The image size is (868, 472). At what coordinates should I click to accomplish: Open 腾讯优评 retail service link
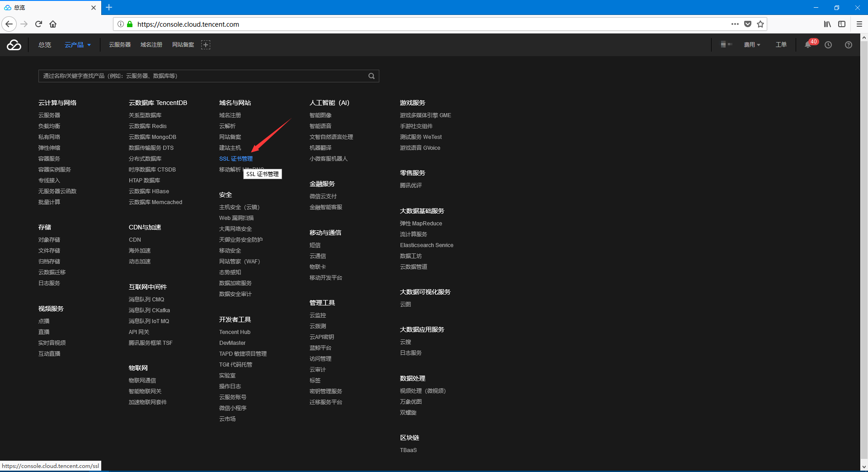pyautogui.click(x=411, y=186)
